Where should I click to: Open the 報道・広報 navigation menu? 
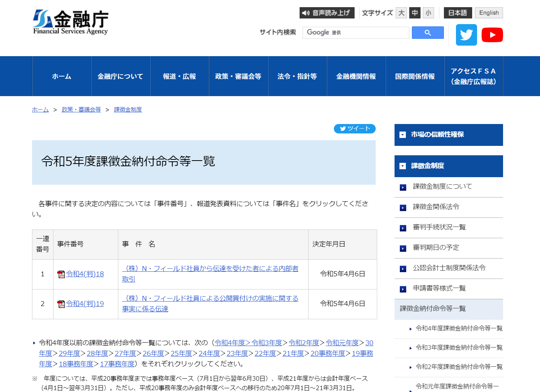click(179, 76)
